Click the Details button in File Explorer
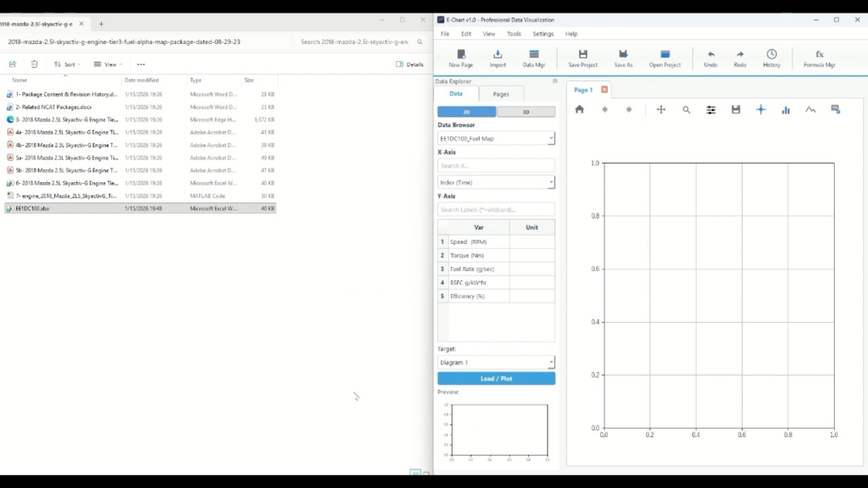The image size is (868, 488). 409,64
